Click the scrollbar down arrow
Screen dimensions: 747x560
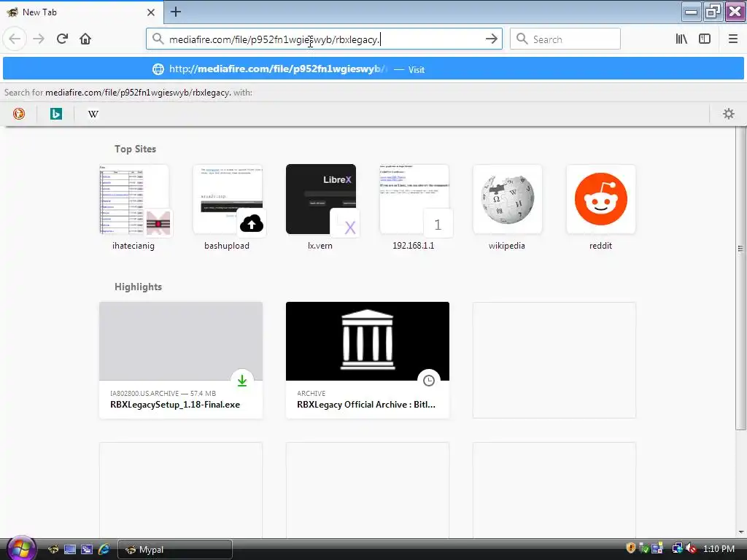741,532
